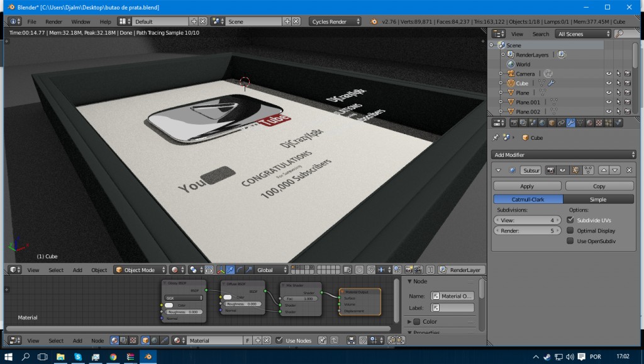Select the Object constraints chain-link icon
The width and height of the screenshot is (644, 364).
pos(562,123)
